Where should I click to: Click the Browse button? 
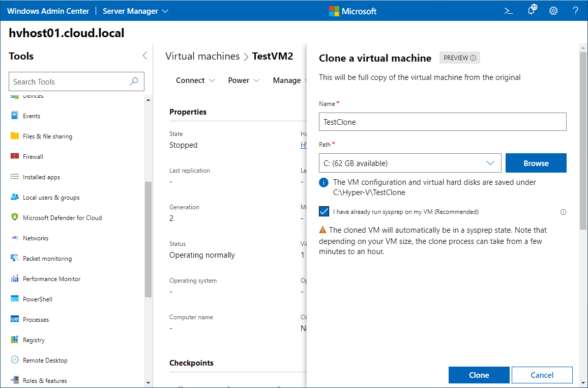click(536, 163)
